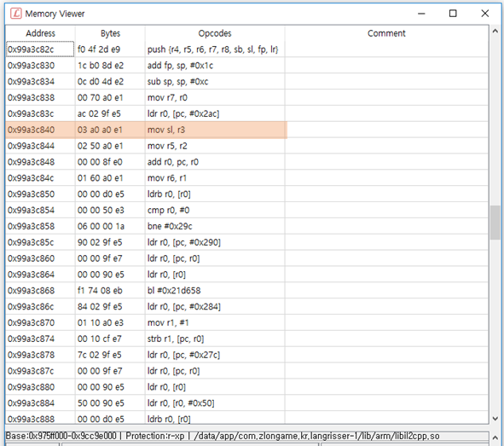Select address 0x99a3c87c
The width and height of the screenshot is (504, 446).
pyautogui.click(x=31, y=371)
